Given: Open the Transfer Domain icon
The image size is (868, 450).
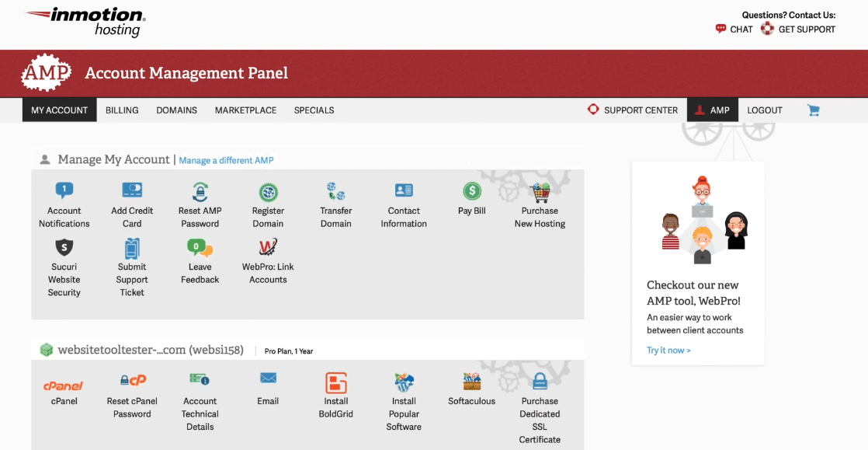Looking at the screenshot, I should click(335, 192).
